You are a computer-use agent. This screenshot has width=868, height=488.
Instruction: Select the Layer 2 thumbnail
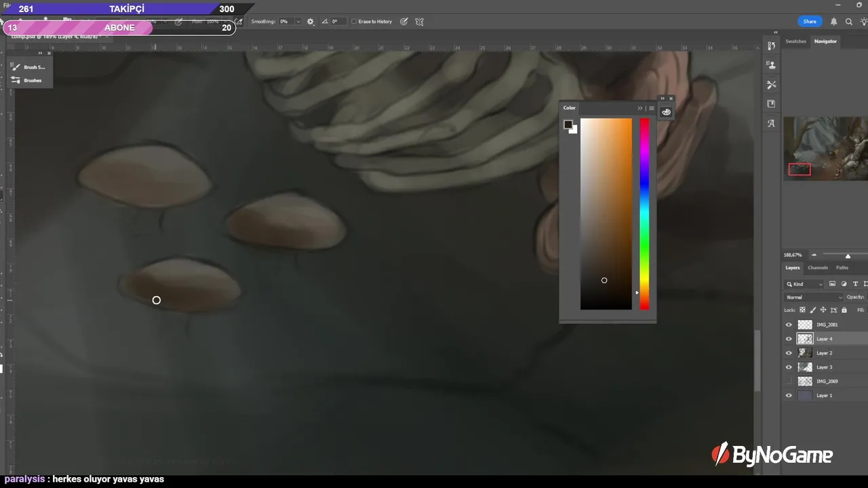click(805, 353)
